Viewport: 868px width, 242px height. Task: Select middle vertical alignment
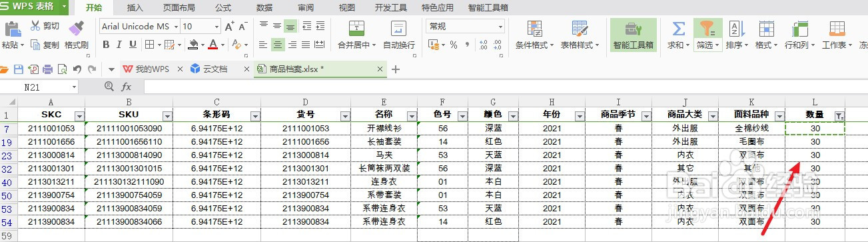277,26
